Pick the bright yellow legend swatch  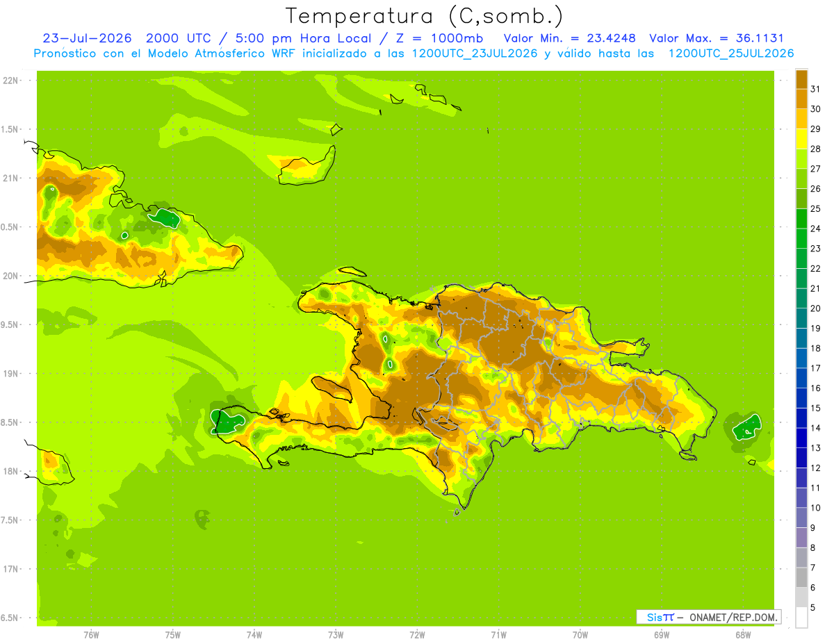click(801, 139)
